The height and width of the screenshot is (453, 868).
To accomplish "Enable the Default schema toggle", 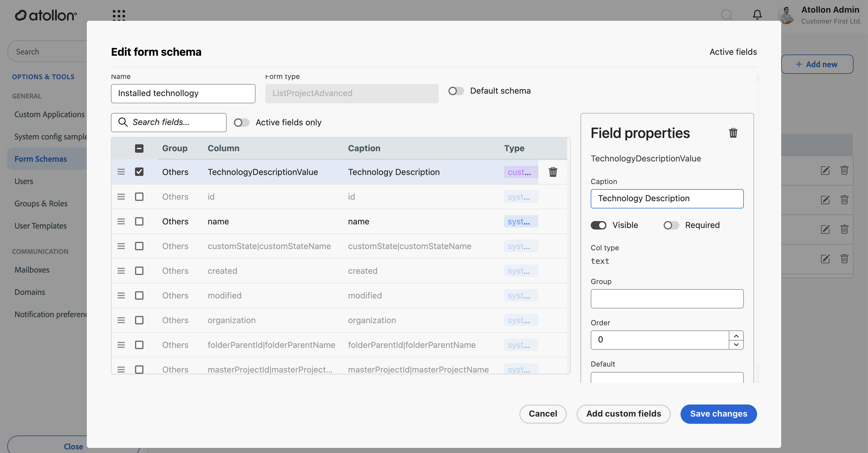I will click(456, 91).
